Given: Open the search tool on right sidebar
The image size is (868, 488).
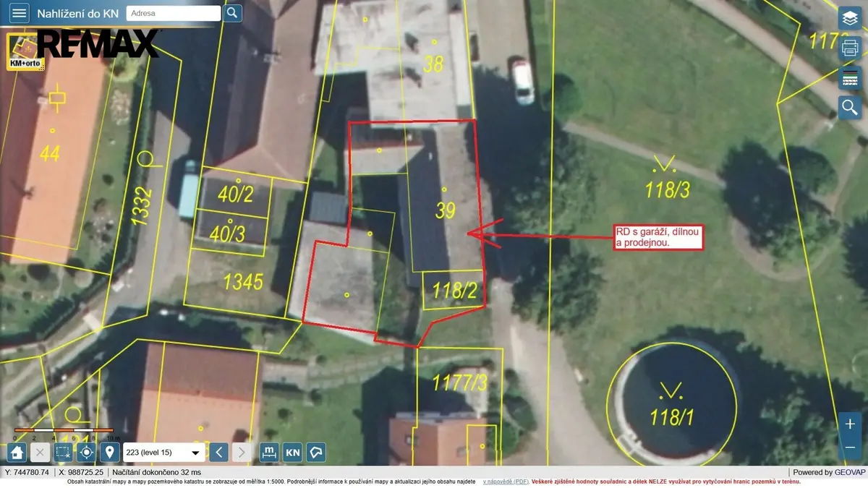Looking at the screenshot, I should pyautogui.click(x=848, y=108).
